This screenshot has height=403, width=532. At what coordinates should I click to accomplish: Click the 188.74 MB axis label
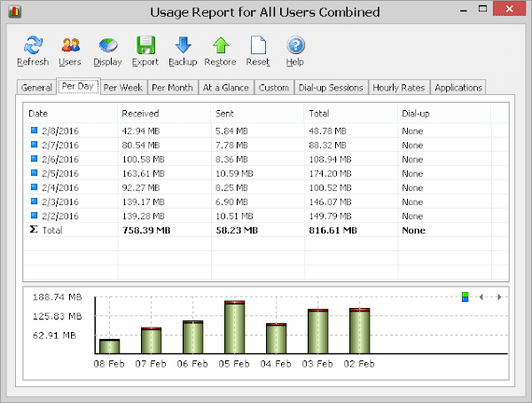click(x=58, y=297)
